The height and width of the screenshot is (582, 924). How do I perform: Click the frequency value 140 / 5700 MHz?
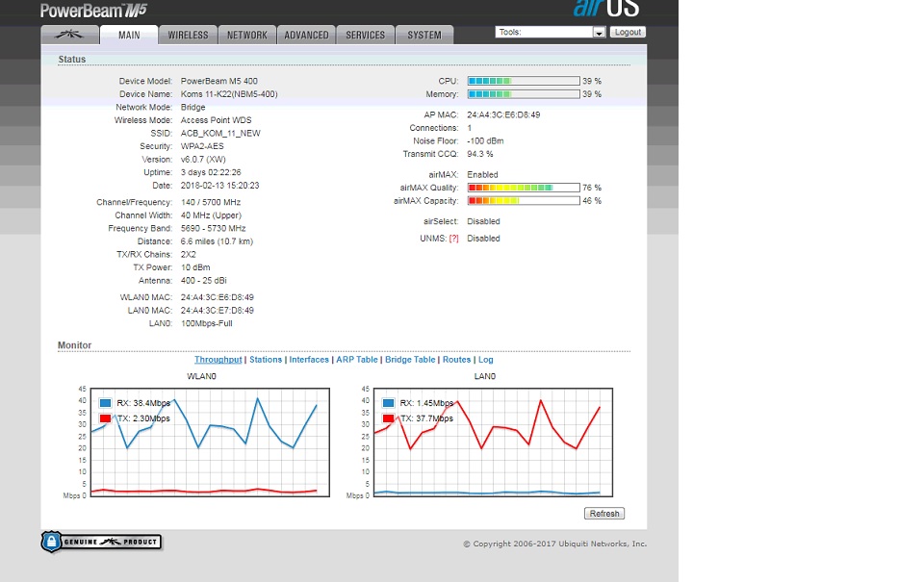coord(211,203)
